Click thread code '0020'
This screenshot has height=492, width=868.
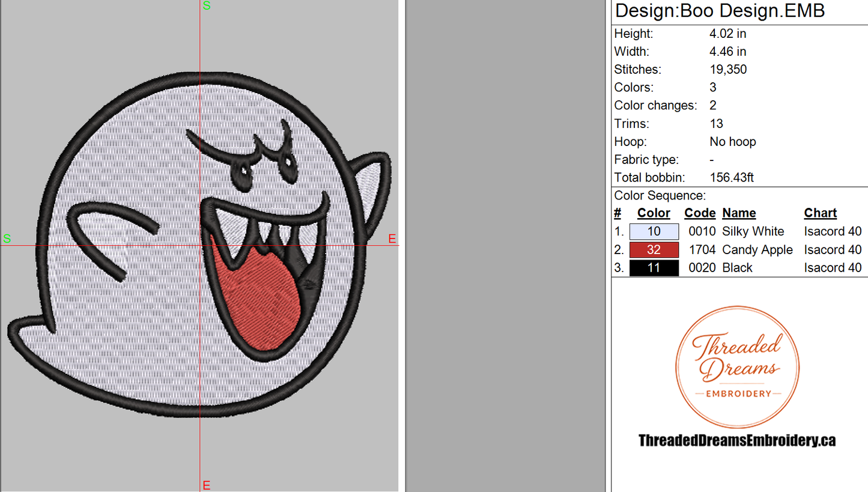click(x=702, y=268)
